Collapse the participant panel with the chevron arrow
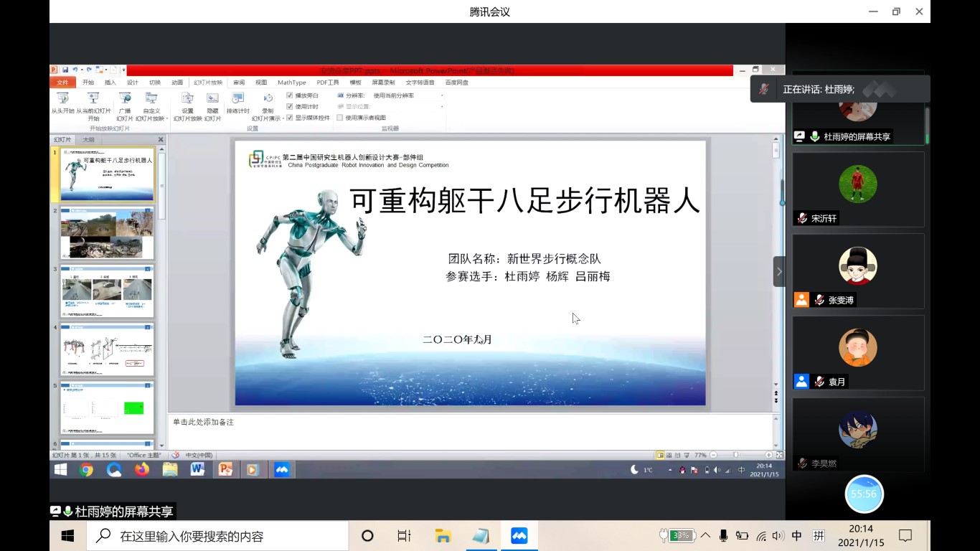980x551 pixels. tap(779, 271)
